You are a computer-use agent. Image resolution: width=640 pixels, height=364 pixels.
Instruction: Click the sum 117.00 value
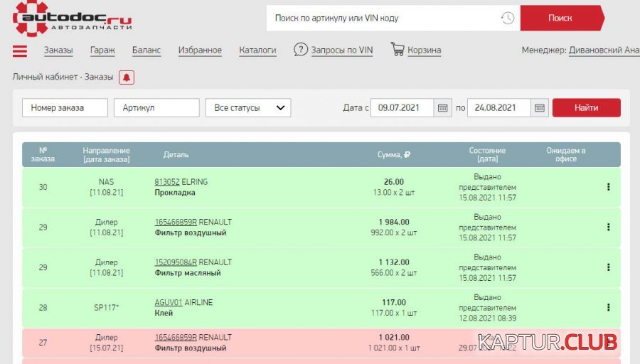coord(394,302)
